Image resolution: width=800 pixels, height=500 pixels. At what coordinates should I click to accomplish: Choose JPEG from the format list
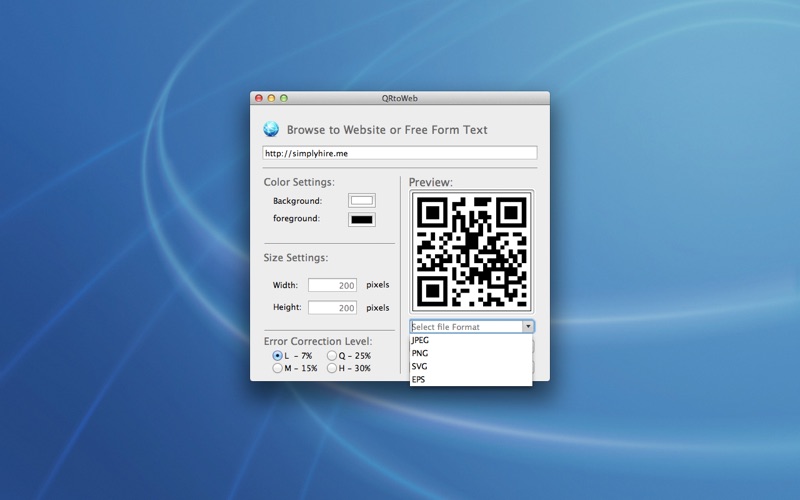click(471, 340)
